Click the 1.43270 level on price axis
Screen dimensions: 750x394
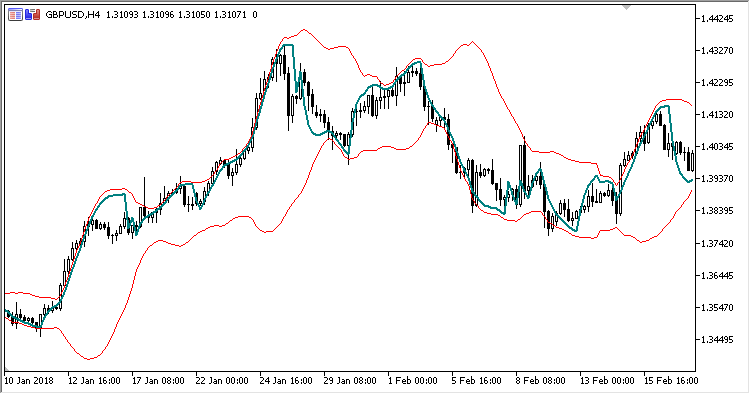[x=717, y=51]
